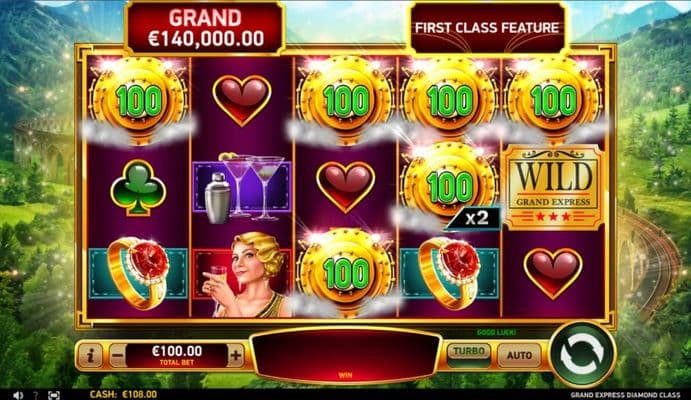This screenshot has height=400, width=691.
Task: Click the Grand jackpot banner
Action: click(x=205, y=28)
